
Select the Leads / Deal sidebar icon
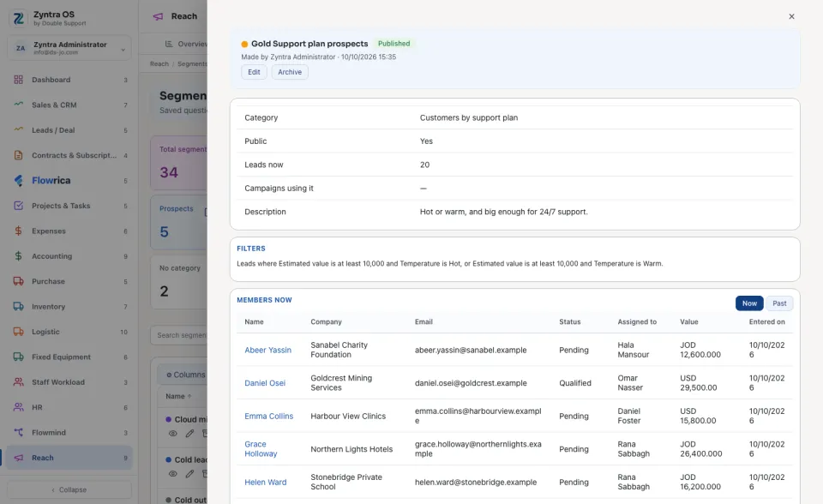click(18, 129)
